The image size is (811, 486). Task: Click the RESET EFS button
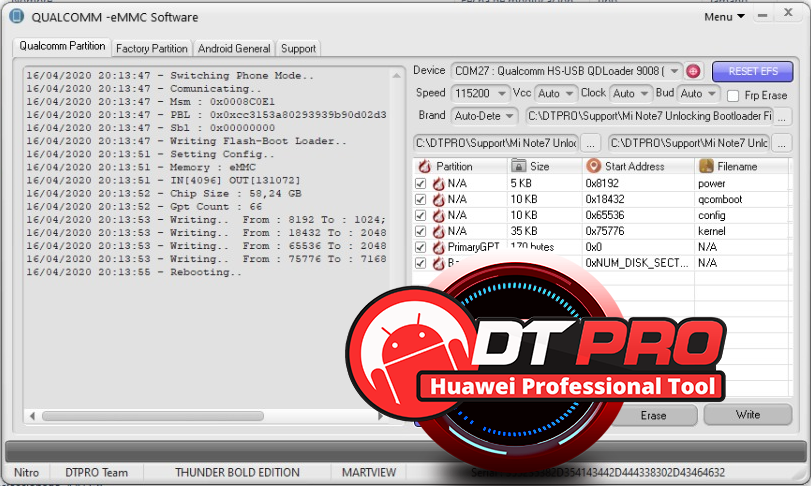753,71
